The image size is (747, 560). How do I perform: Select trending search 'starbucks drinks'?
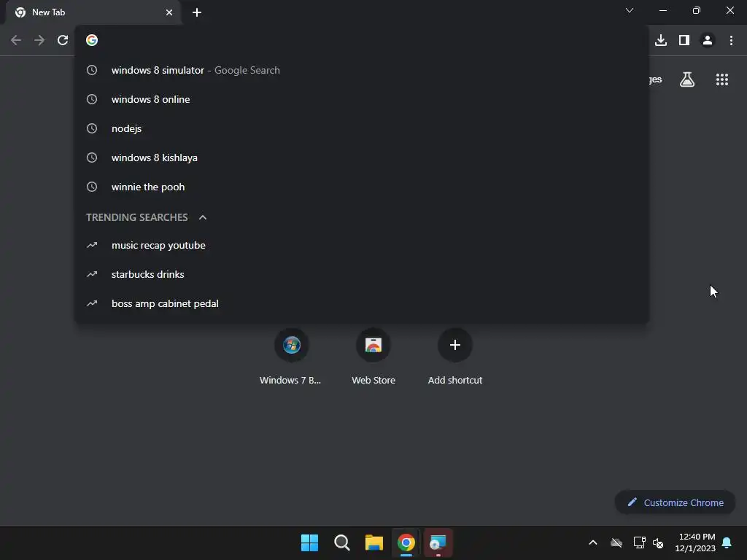click(x=362, y=274)
